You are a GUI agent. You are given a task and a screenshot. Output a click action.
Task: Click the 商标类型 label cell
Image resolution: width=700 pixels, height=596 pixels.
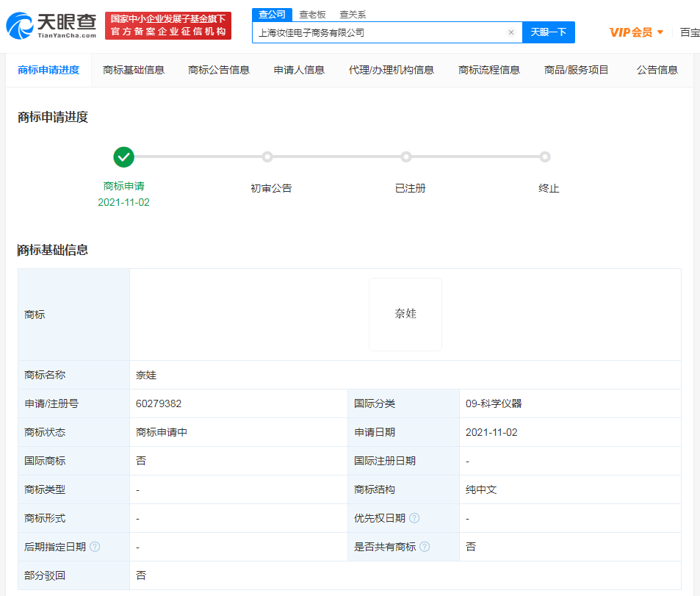[x=73, y=489]
